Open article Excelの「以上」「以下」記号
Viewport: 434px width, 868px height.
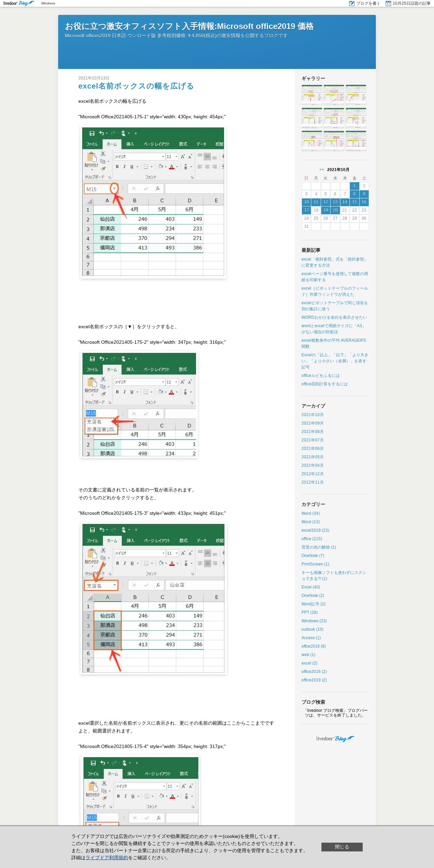click(x=335, y=361)
